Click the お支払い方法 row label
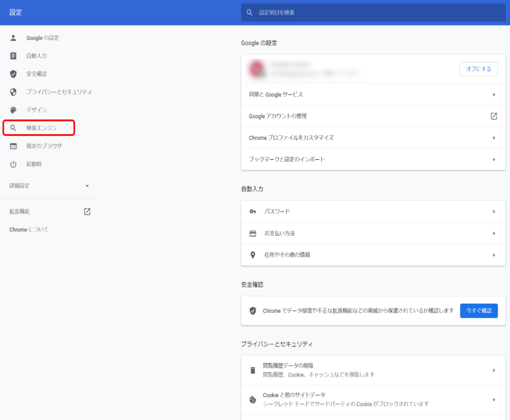This screenshot has width=510, height=420. click(x=279, y=233)
